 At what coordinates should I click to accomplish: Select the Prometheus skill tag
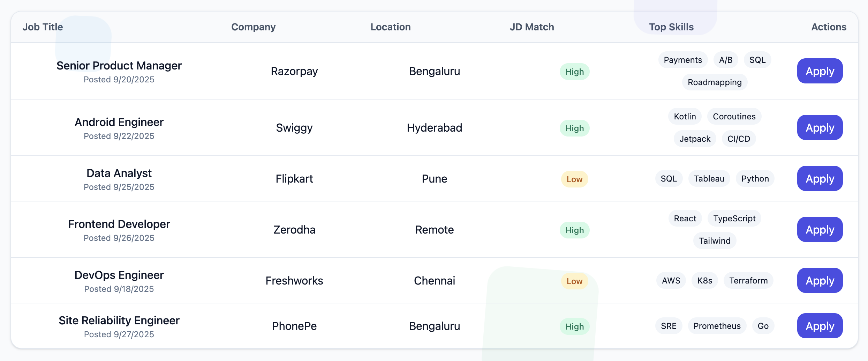point(717,326)
